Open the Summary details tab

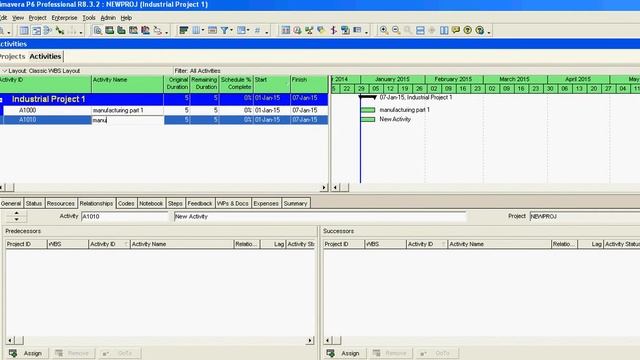tap(295, 203)
